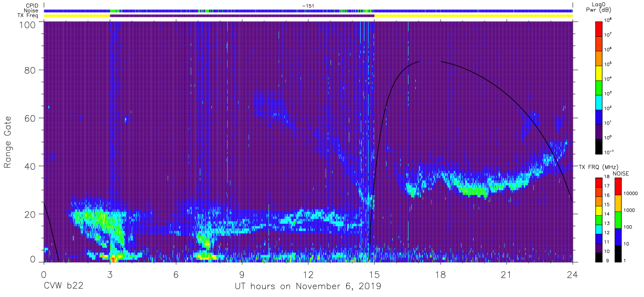The height and width of the screenshot is (297, 644).
Task: Click the 80 tick on Range Gate axis
Action: [30, 70]
